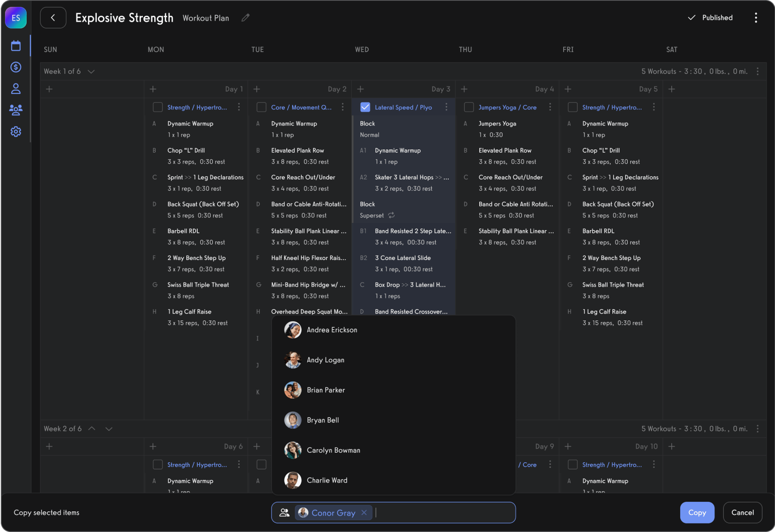Viewport: 775px width, 532px height.
Task: Remove Conor Gray from the recipients
Action: click(x=364, y=512)
